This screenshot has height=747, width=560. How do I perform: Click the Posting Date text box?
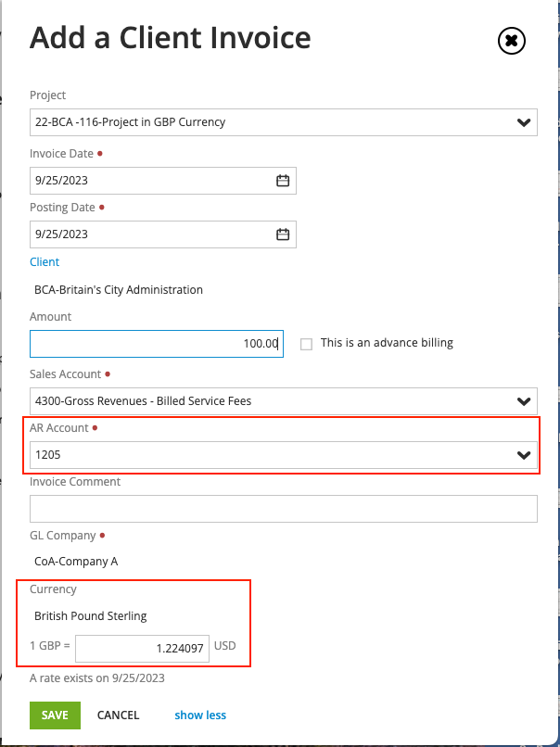[x=148, y=234]
